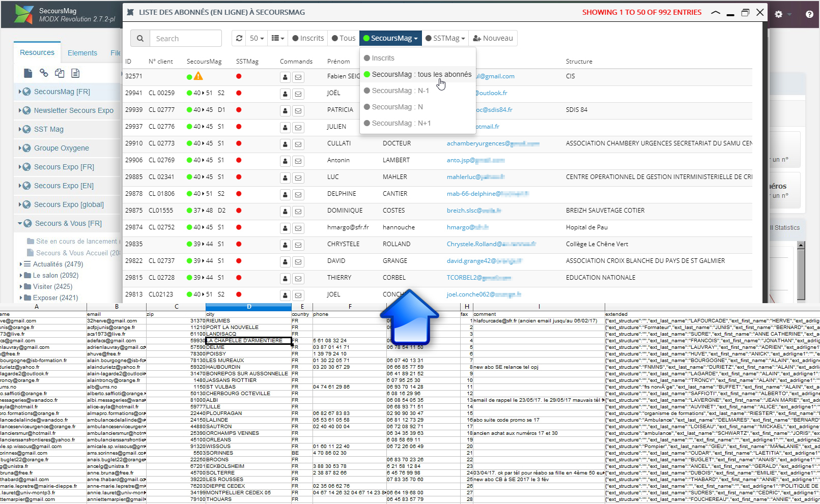820x504 pixels.
Task: Click red SSTMag status dot for row 29941
Action: pyautogui.click(x=239, y=93)
